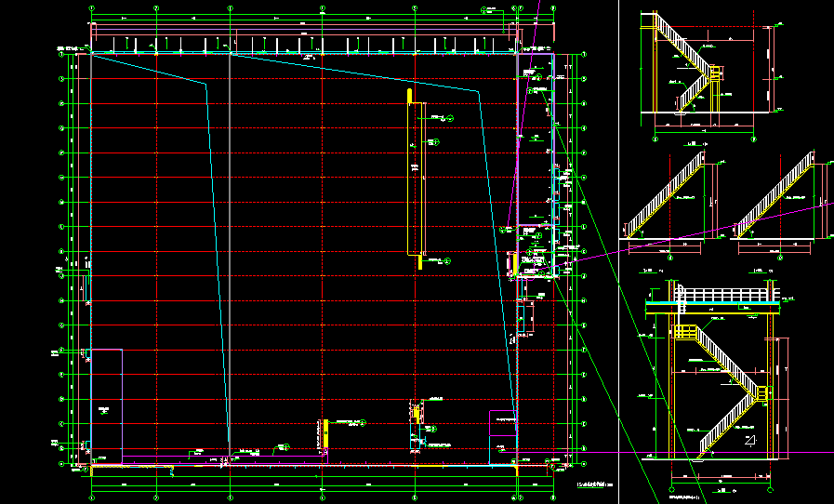Viewport: 834px width, 504px height.
Task: Click the cyan platform slab under the guardrail
Action: (x=713, y=306)
